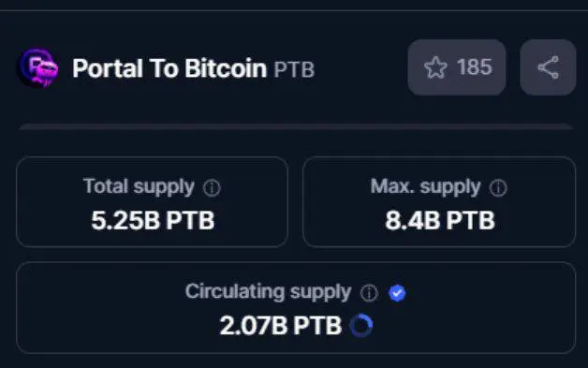The image size is (588, 368).
Task: Click the blue verified checkmark badge
Action: [x=397, y=293]
